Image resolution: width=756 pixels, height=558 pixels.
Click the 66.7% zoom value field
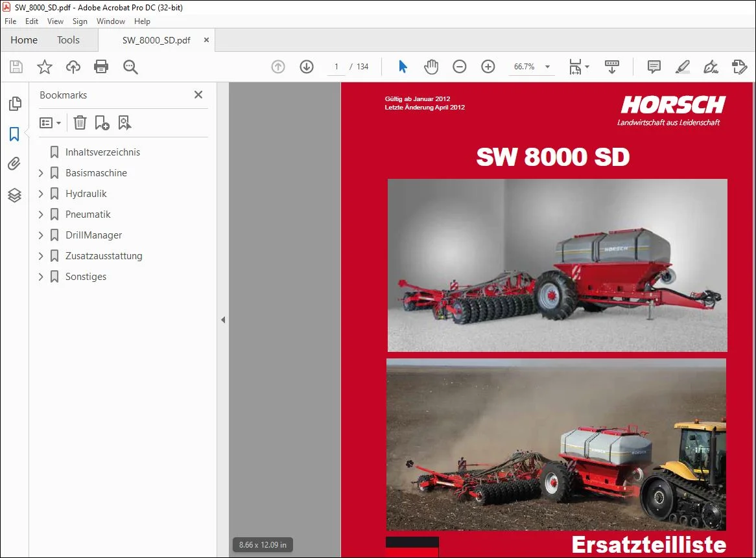(x=524, y=67)
